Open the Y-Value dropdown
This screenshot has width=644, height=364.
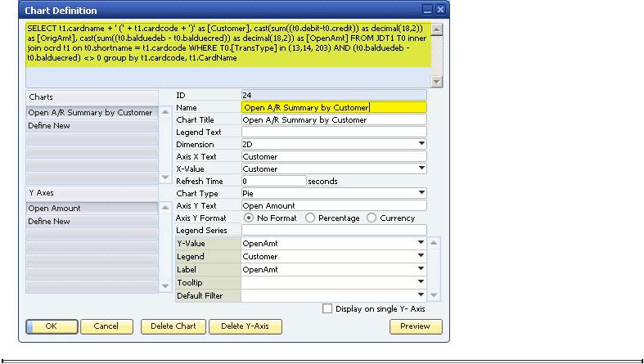tap(421, 243)
